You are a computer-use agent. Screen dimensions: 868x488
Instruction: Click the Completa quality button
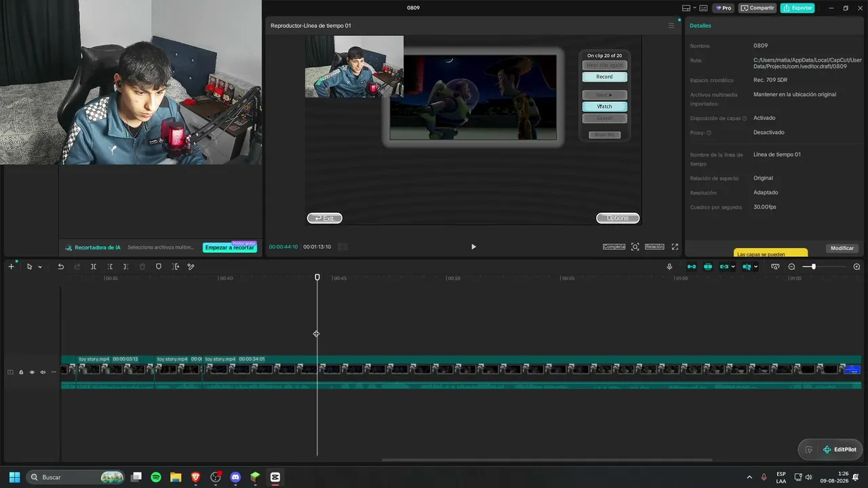[x=614, y=247]
